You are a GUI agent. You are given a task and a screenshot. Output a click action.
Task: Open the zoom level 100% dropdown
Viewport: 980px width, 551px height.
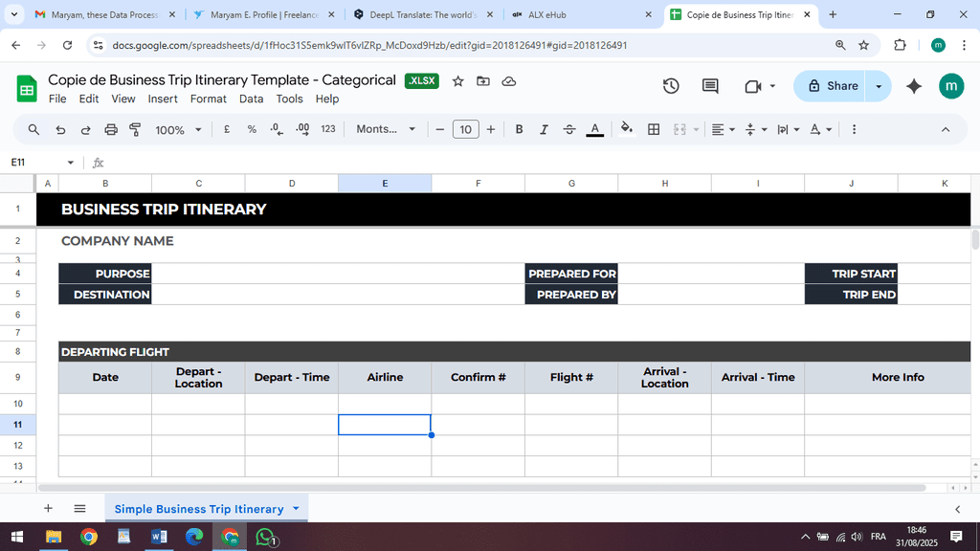click(178, 129)
